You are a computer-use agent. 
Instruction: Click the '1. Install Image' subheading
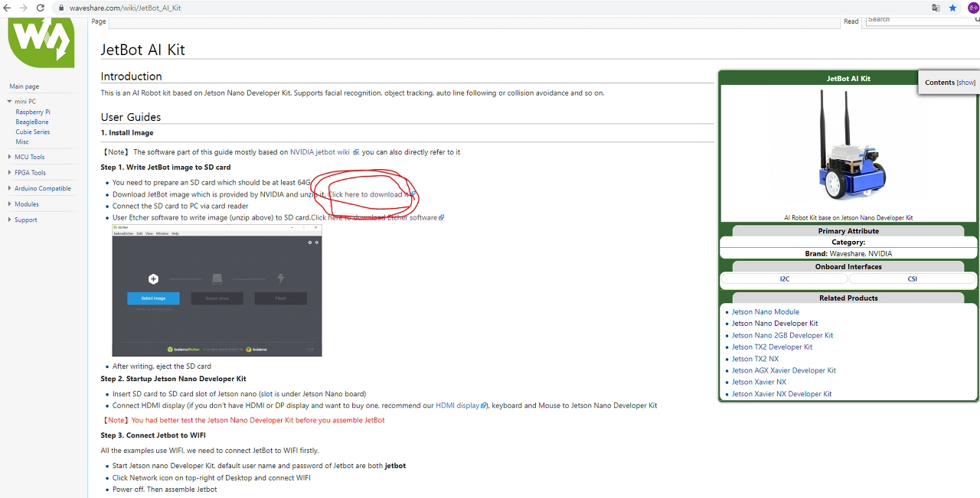click(x=127, y=133)
